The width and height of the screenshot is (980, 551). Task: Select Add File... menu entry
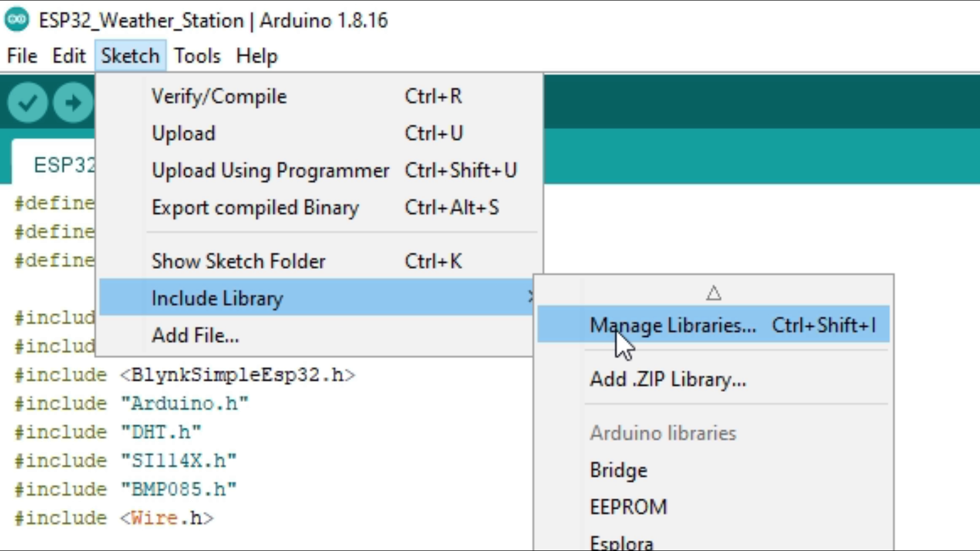(195, 335)
